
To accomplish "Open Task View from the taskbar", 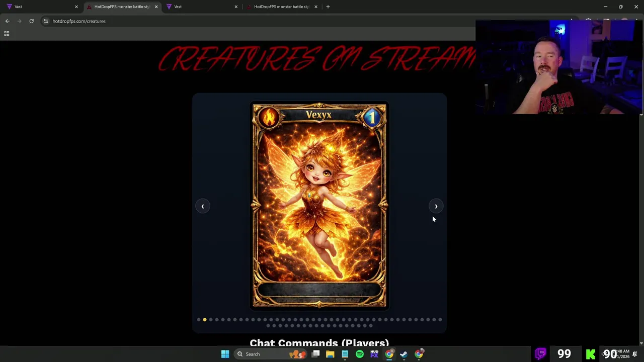I will pos(315,354).
